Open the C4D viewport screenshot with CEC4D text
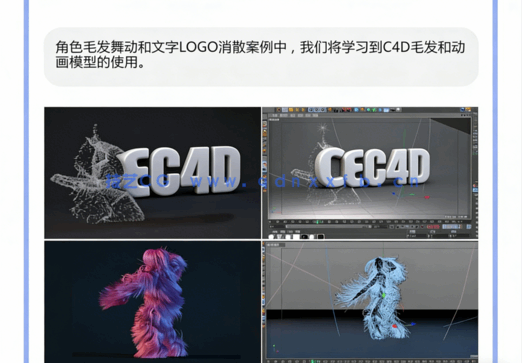 [x=370, y=173]
